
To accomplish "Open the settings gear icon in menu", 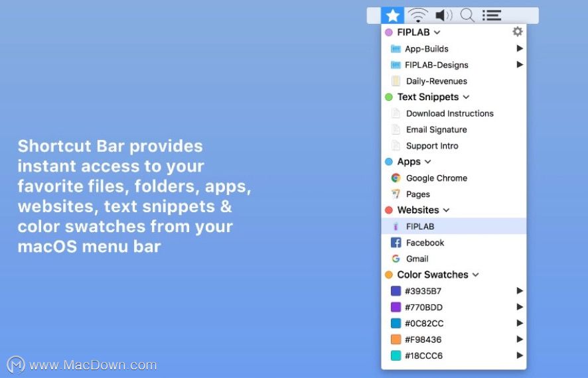I will (518, 31).
